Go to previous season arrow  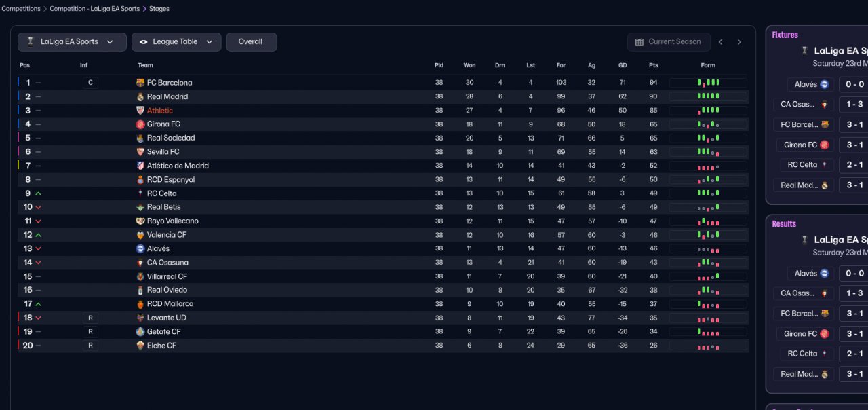coord(720,42)
